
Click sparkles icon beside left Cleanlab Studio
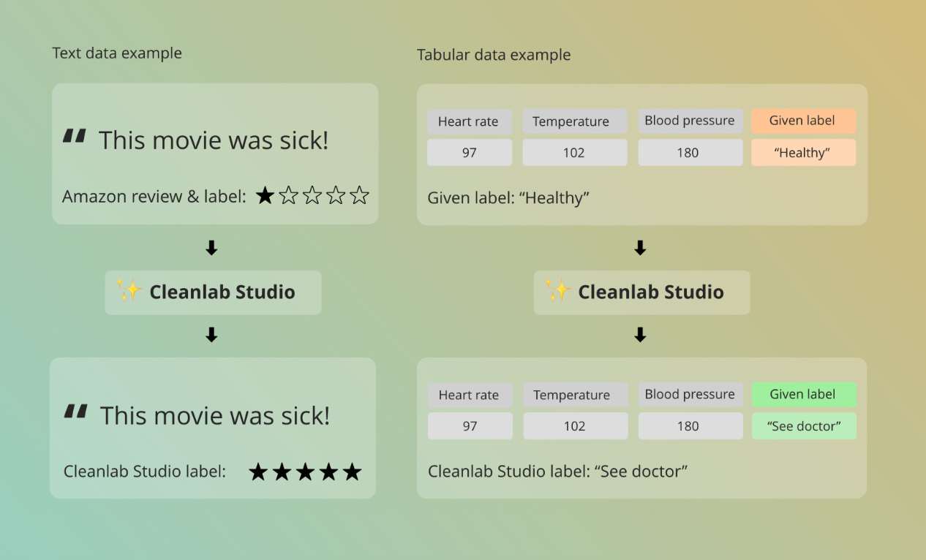129,291
